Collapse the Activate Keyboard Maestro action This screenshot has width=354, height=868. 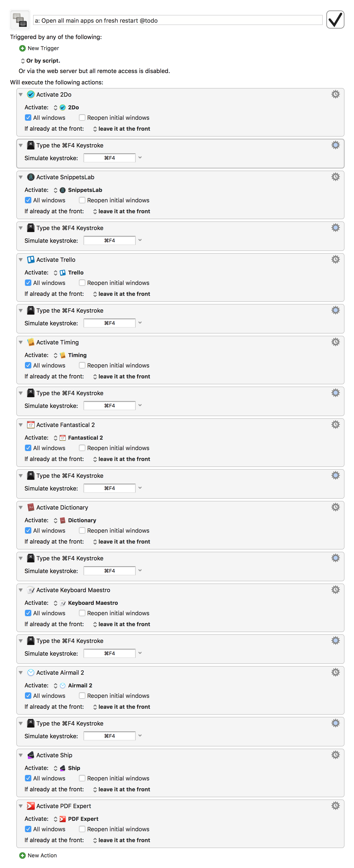[x=21, y=590]
